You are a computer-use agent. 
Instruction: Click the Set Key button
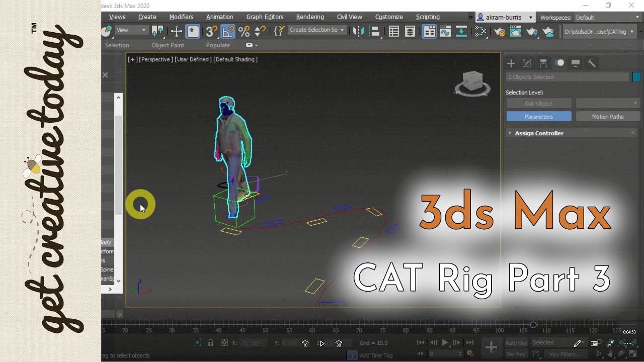[516, 354]
